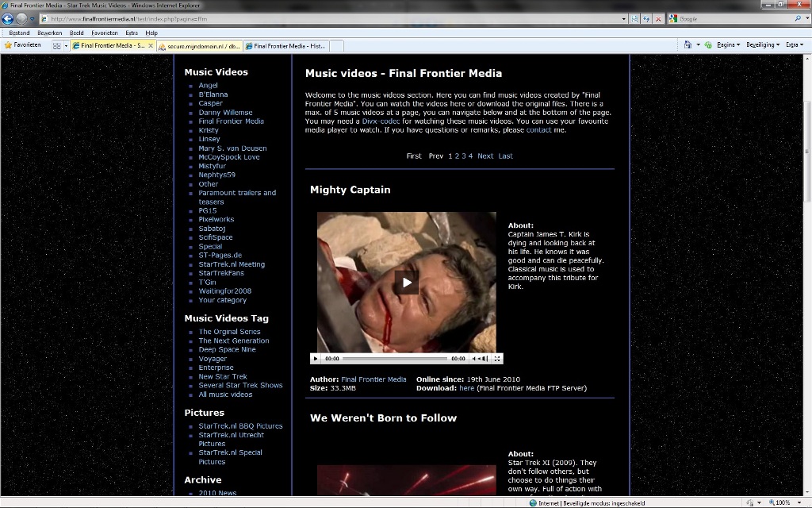Click the Home icon in command bar
This screenshot has height=508, width=812.
pos(688,44)
